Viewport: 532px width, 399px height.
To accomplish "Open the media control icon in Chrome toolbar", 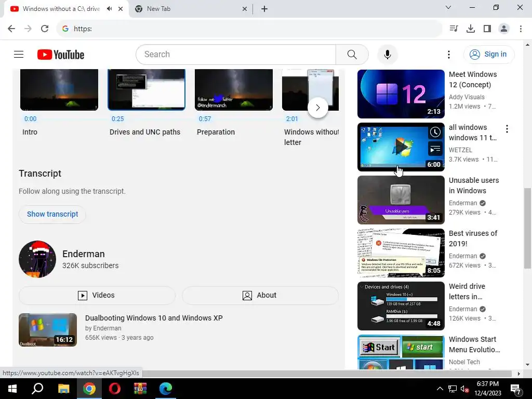I will point(454,29).
